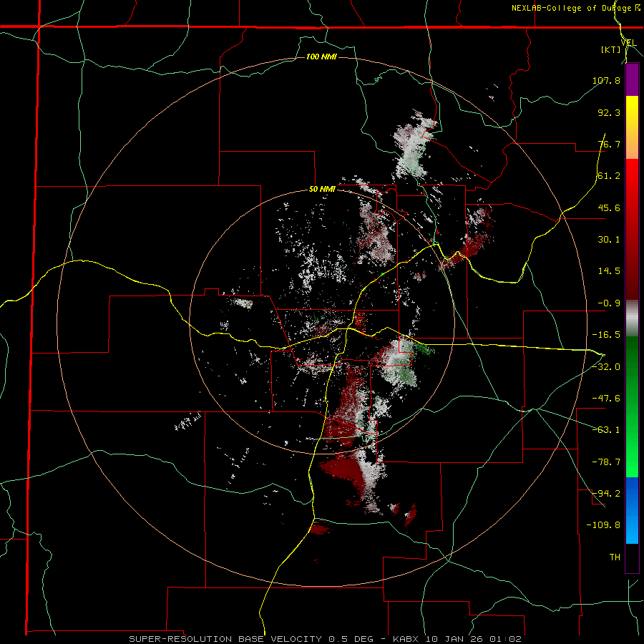
Task: Click the -0.9 velocity legend value
Action: click(x=609, y=303)
